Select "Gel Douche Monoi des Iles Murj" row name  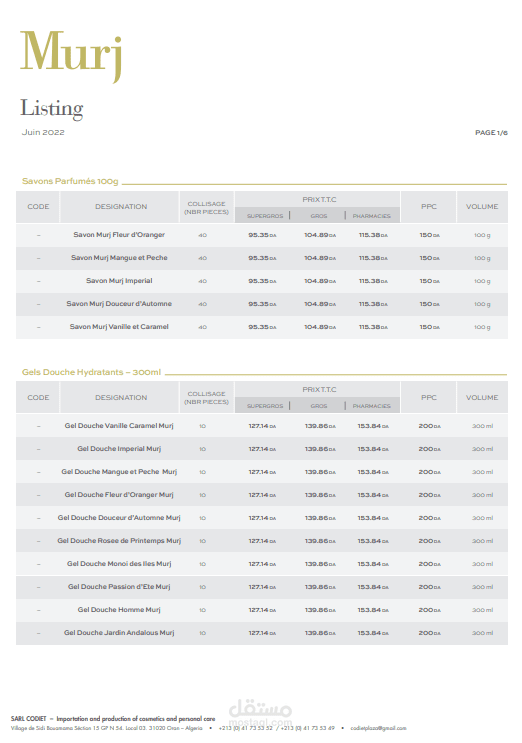pos(119,563)
